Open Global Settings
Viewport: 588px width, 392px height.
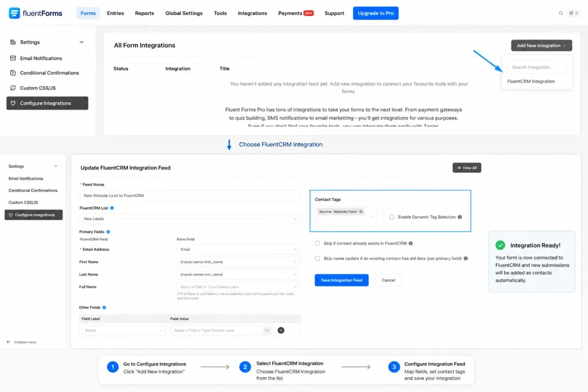(184, 13)
